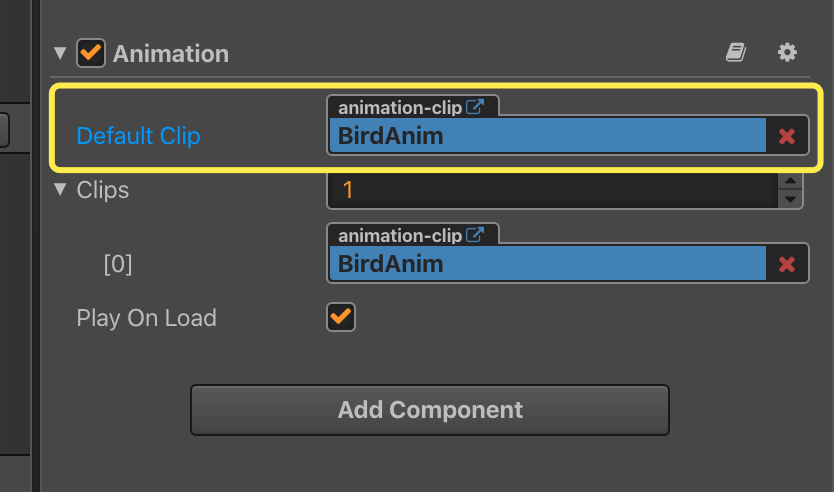This screenshot has width=834, height=492.
Task: Uncheck Play On Load
Action: pos(341,317)
